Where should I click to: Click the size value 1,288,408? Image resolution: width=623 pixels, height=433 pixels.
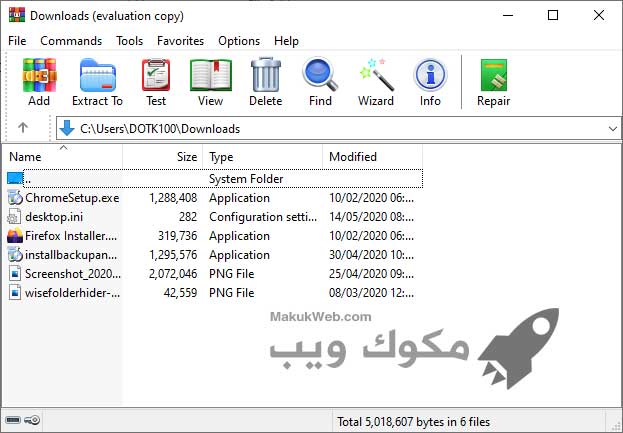coord(173,198)
